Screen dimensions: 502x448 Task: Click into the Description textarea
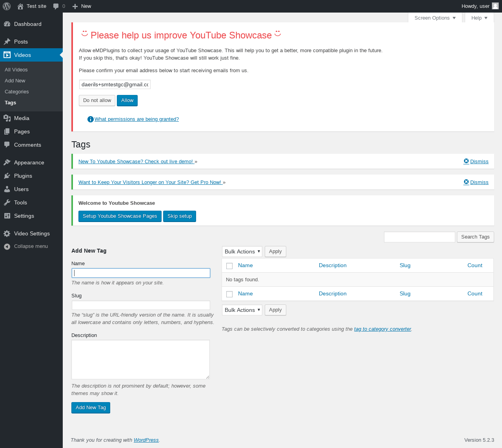point(140,359)
